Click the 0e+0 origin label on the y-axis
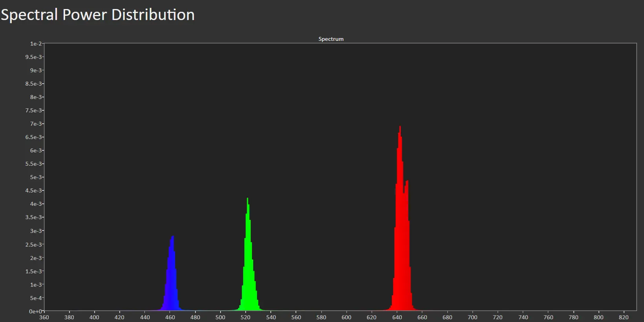The height and width of the screenshot is (322, 644). pyautogui.click(x=35, y=311)
